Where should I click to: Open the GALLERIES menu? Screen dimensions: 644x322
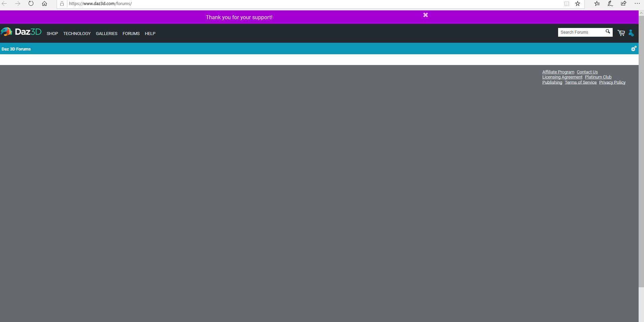pos(106,33)
